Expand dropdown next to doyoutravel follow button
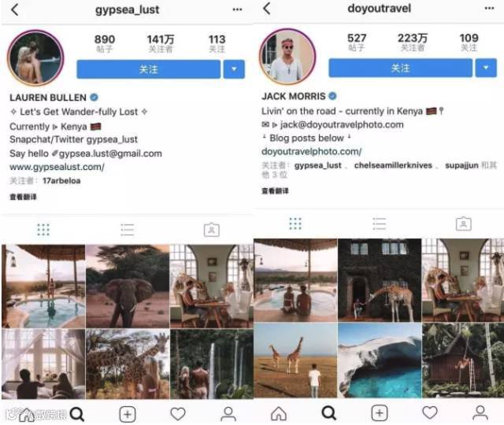This screenshot has width=504, height=425. coord(486,68)
